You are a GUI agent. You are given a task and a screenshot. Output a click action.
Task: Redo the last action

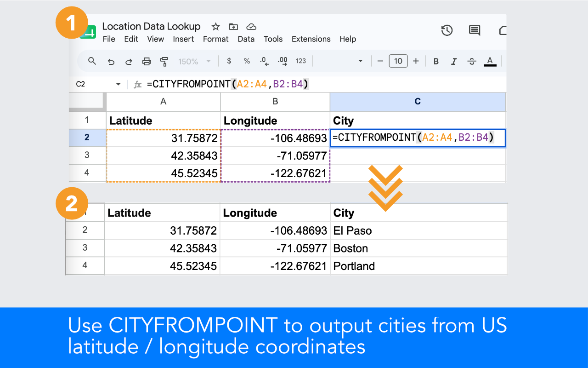coord(129,61)
